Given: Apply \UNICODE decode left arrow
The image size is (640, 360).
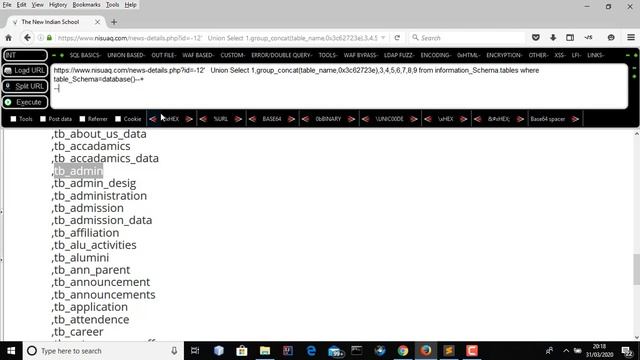Looking at the screenshot, I should pos(366,119).
